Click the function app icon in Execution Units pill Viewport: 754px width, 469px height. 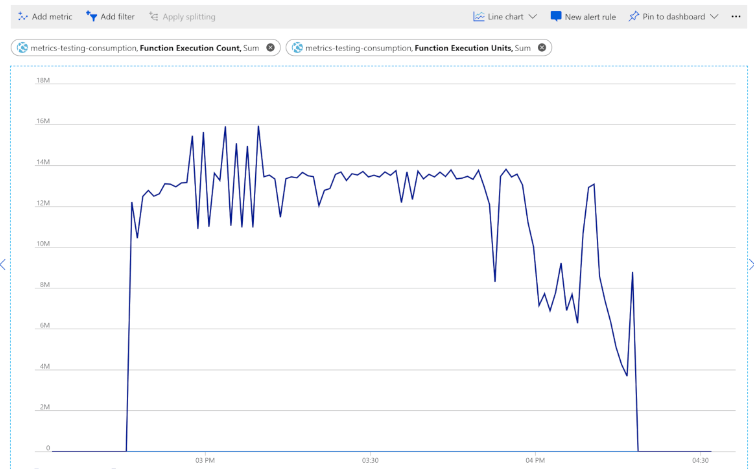(297, 48)
